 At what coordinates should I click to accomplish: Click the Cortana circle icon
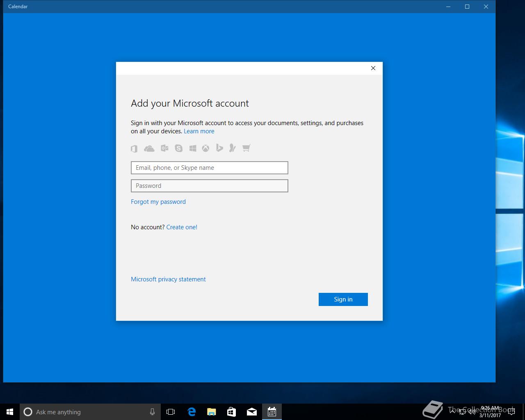pyautogui.click(x=28, y=412)
